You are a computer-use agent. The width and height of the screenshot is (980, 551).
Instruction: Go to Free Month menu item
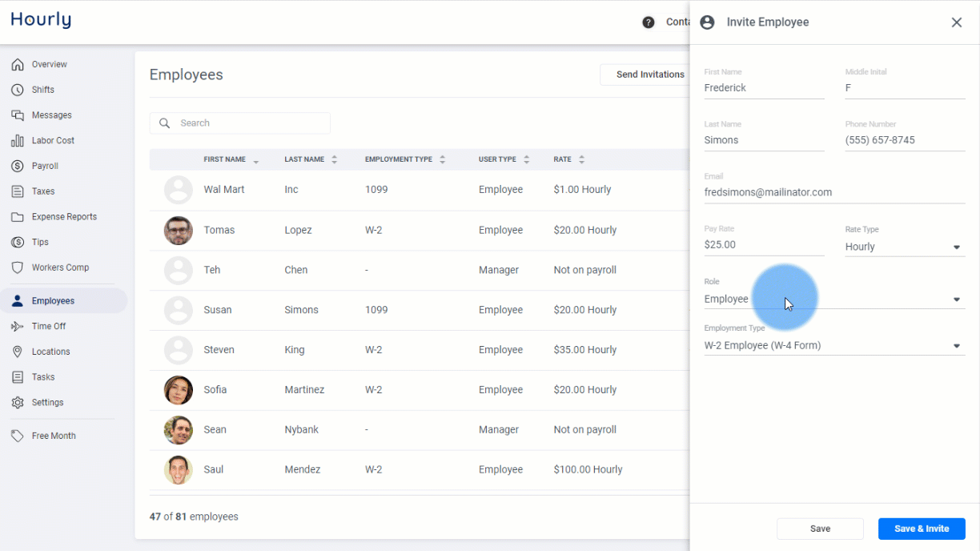coord(54,436)
